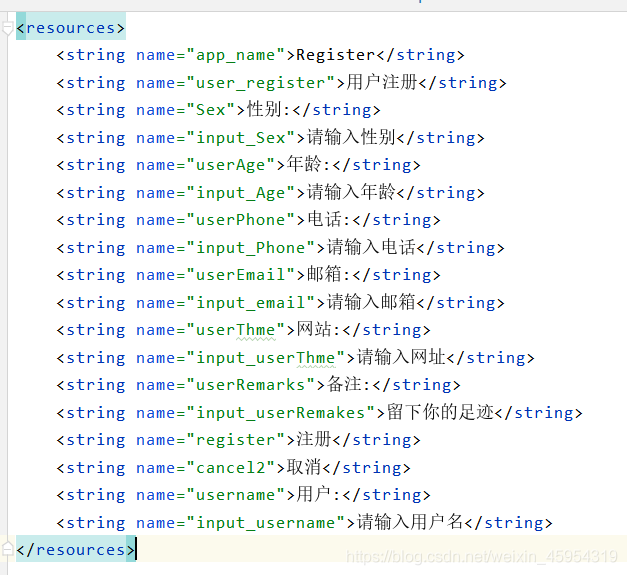Click the "user_register" attribute value
Image resolution: width=627 pixels, height=575 pixels.
260,83
